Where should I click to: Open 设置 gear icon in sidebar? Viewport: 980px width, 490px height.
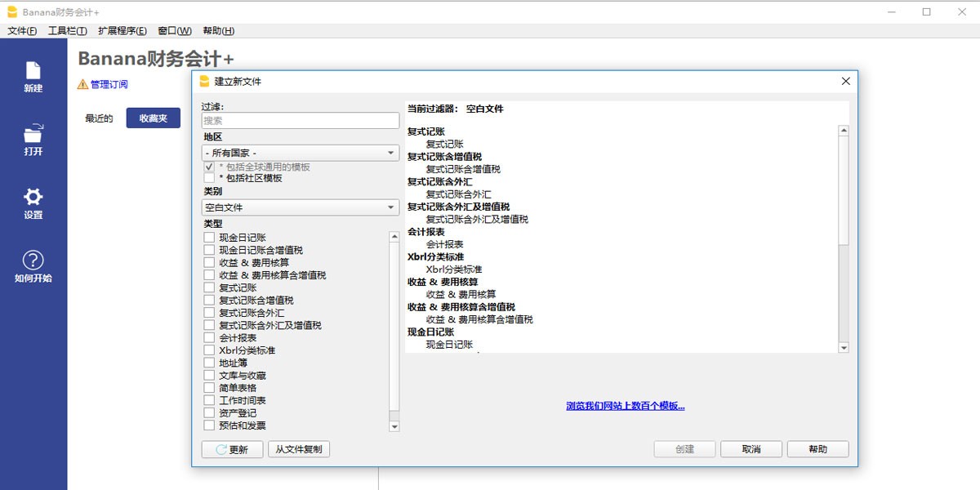[33, 197]
